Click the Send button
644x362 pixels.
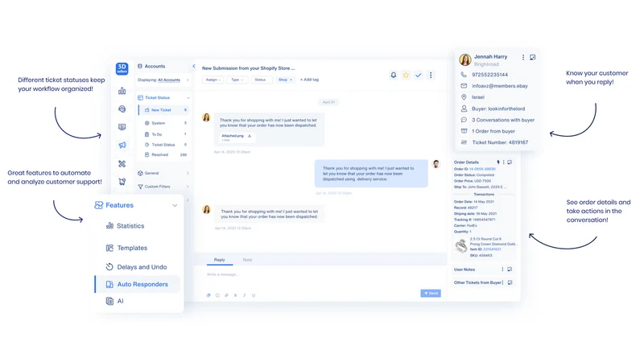coord(431,293)
